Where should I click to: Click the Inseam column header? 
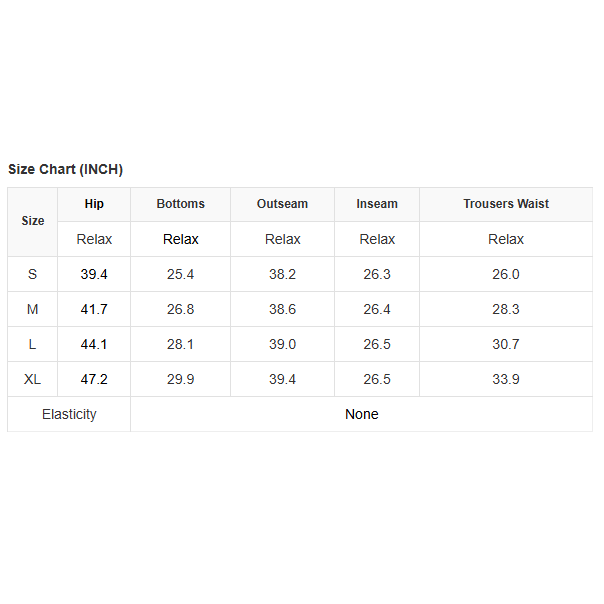click(377, 204)
